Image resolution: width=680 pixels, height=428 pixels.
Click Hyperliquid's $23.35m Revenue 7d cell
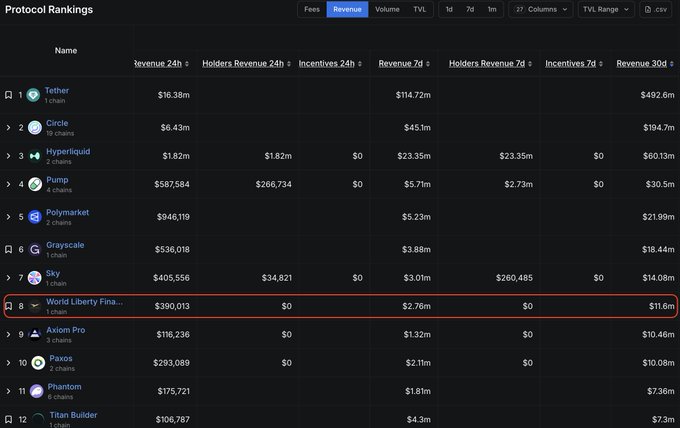coord(414,156)
